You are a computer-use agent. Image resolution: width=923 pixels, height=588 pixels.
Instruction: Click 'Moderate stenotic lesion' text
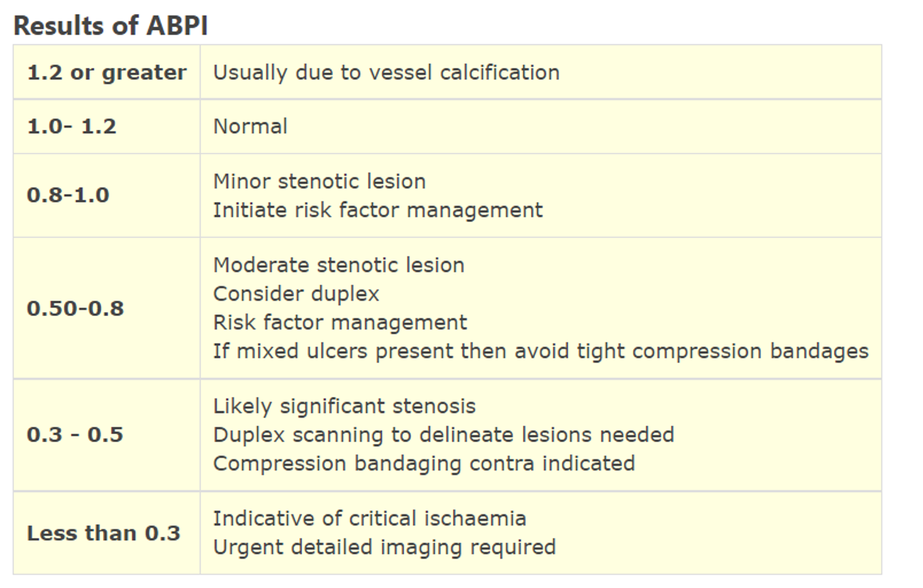coord(339,265)
